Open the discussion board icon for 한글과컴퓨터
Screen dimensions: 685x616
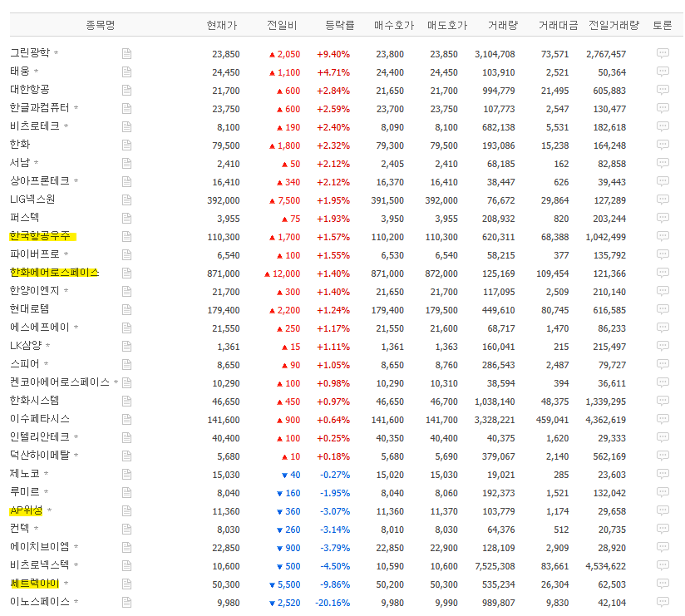[x=663, y=108]
